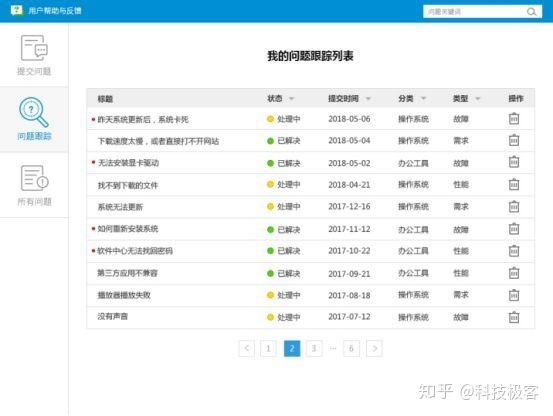The height and width of the screenshot is (416, 553).
Task: Open the 所有问题 sidebar section
Action: coord(34,185)
